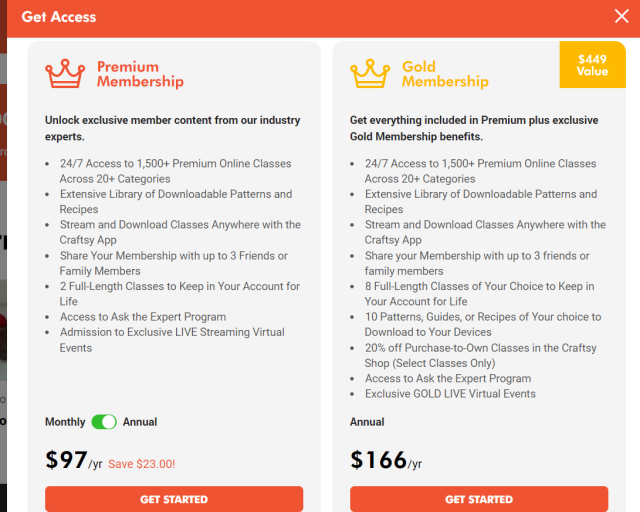This screenshot has height=512, width=640.
Task: Click the Gold Membership heading
Action: (x=445, y=74)
